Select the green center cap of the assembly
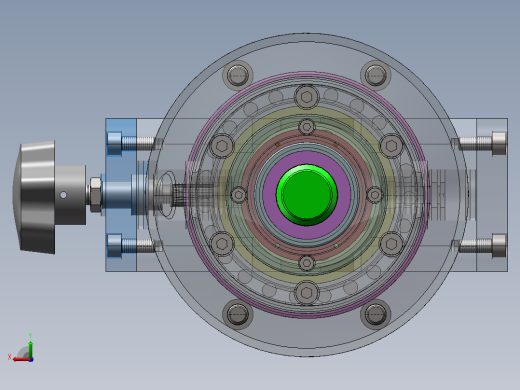The height and width of the screenshot is (390, 520). click(307, 195)
